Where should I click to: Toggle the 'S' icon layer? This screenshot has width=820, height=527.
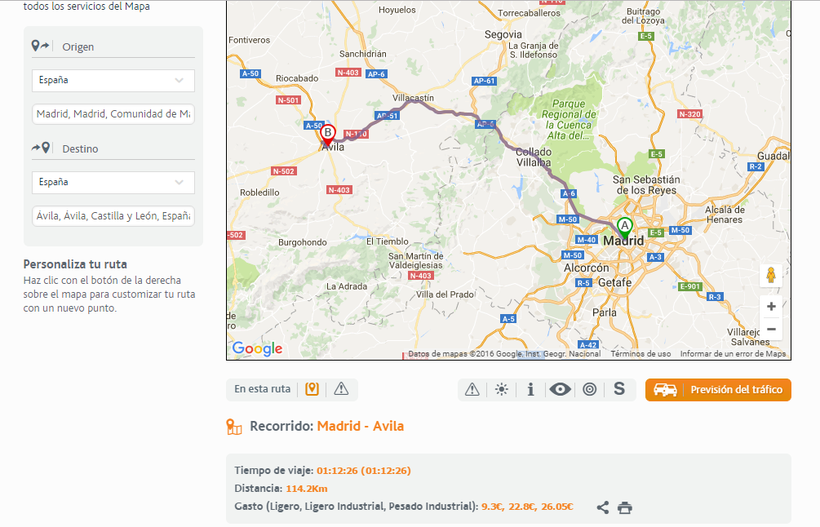(619, 389)
